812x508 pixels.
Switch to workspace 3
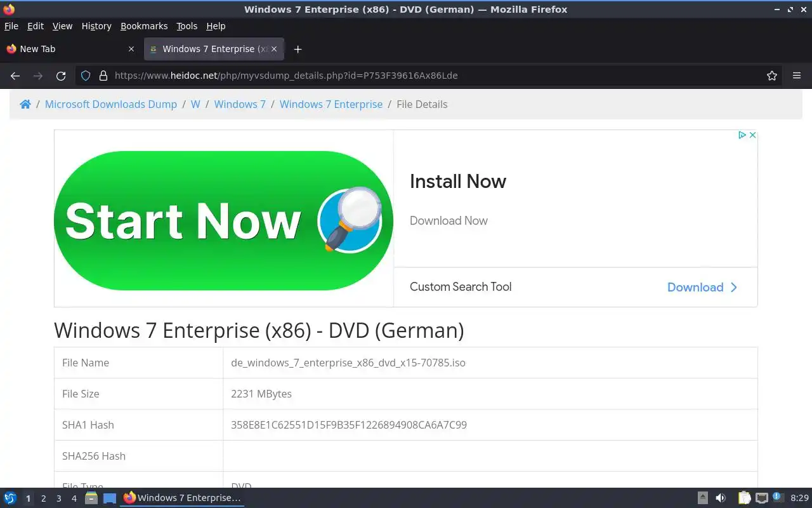point(58,498)
